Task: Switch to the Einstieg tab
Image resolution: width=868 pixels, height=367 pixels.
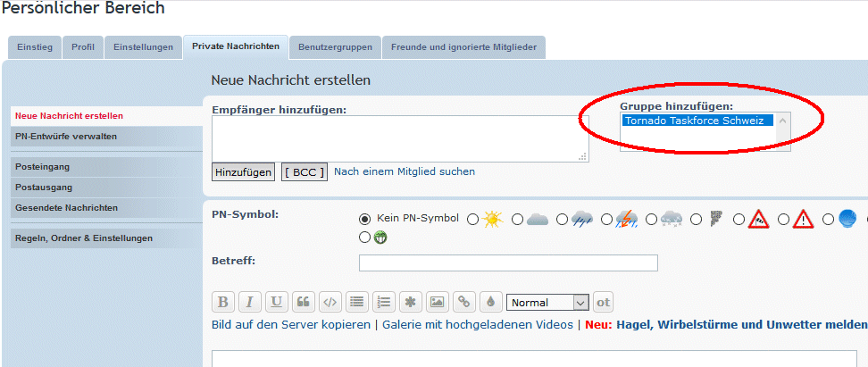Action: (35, 47)
